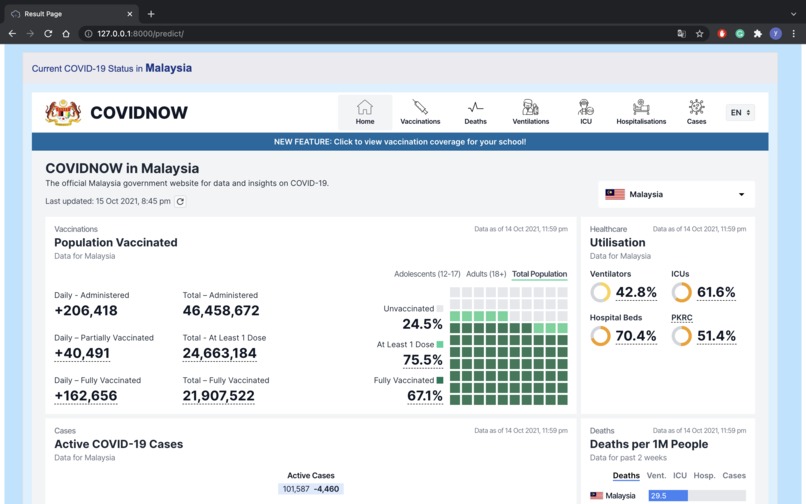Reload the page with the refresh icon
The height and width of the screenshot is (504, 806).
tap(48, 33)
